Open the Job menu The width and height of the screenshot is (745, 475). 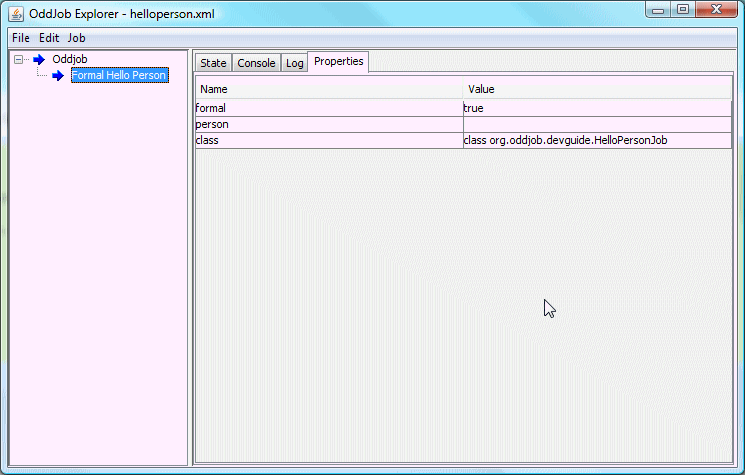pos(76,37)
